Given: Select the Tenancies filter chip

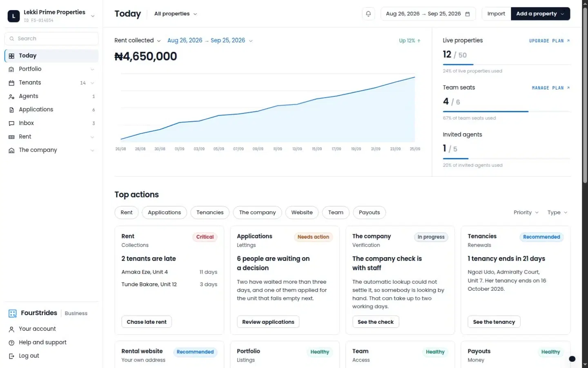Looking at the screenshot, I should [210, 213].
